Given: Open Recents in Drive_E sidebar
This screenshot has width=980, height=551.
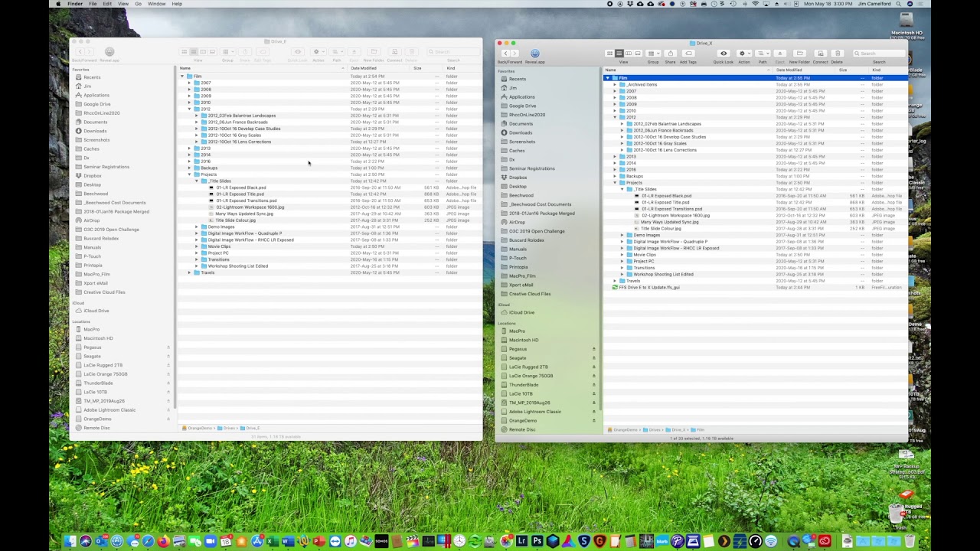Looking at the screenshot, I should 92,77.
